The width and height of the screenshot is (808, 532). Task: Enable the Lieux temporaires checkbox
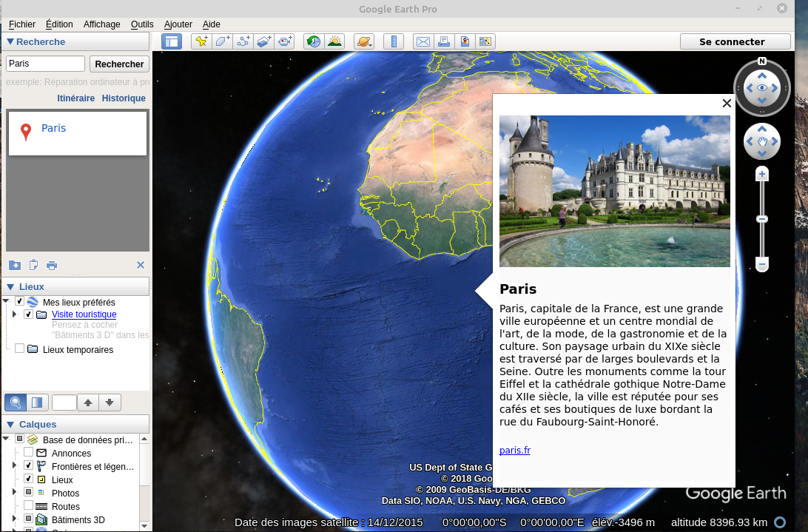(19, 349)
